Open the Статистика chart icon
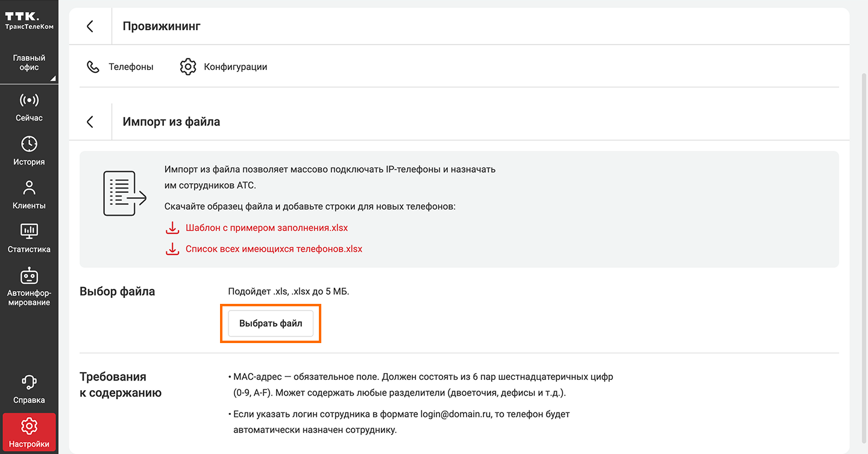868x454 pixels. click(29, 232)
